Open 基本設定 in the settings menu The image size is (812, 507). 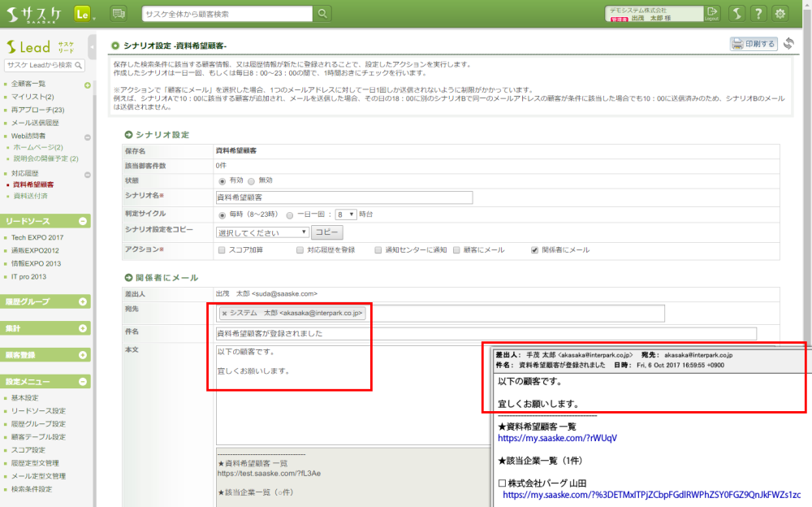[25, 398]
